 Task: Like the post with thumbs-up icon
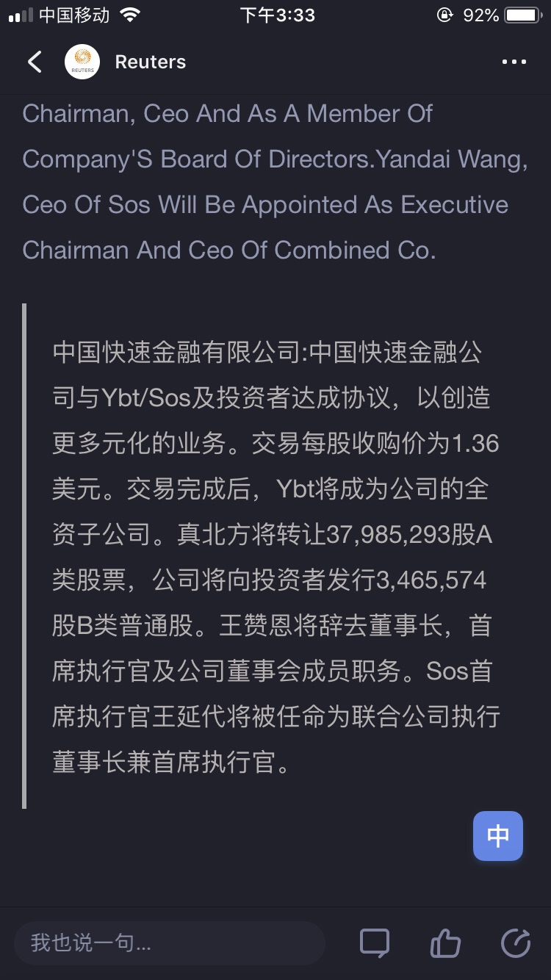(445, 943)
